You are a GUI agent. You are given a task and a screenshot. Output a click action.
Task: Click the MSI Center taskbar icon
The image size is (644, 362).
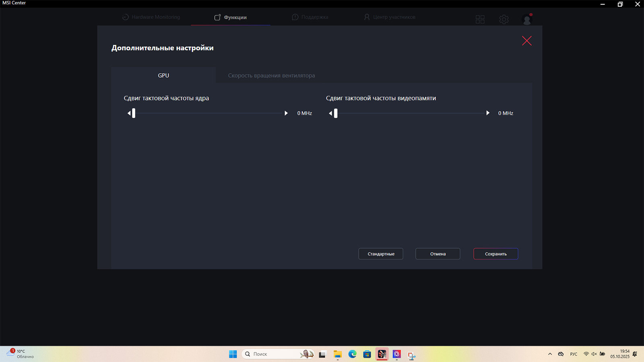click(x=382, y=354)
